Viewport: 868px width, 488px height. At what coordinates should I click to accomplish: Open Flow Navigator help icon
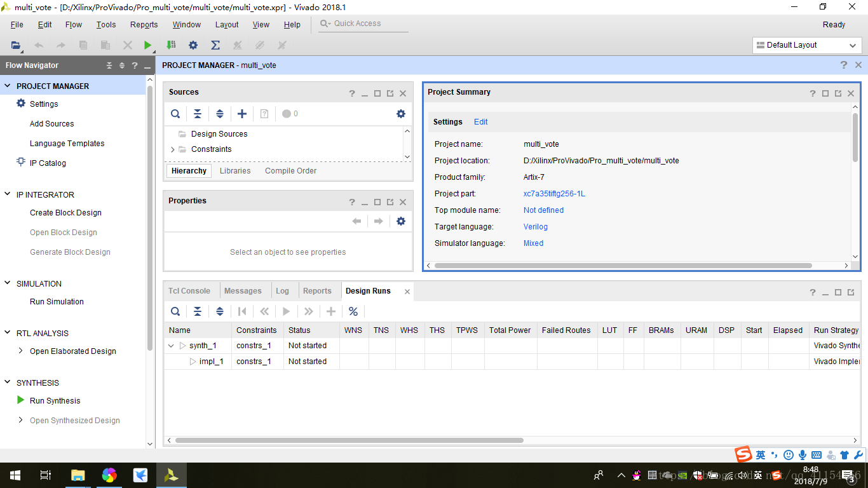(135, 65)
